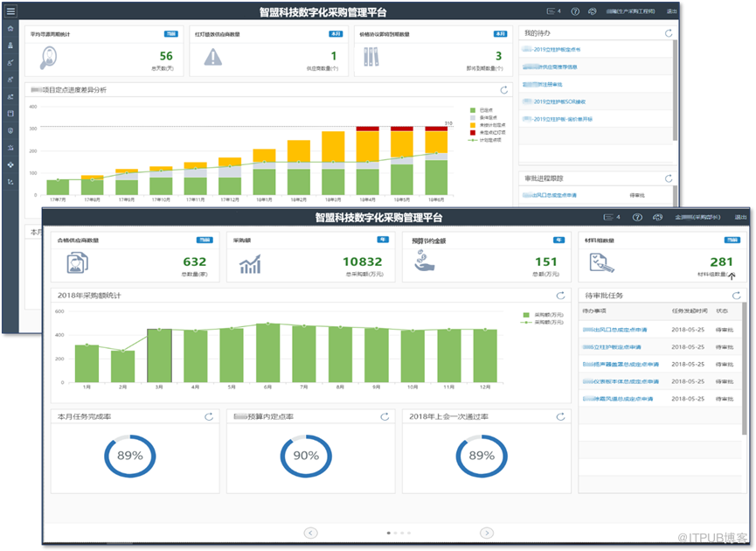Viewport: 756px width, 551px height.
Task: Click 退出 logout in front window
Action: coord(740,217)
